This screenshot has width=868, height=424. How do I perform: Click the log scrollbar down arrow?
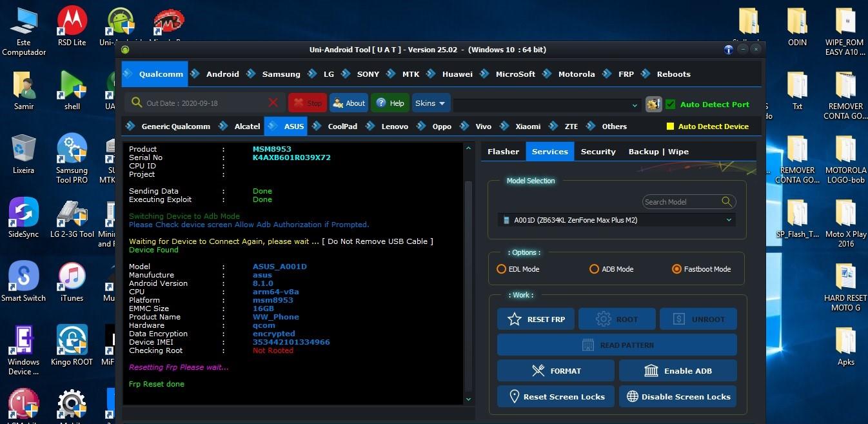click(468, 399)
